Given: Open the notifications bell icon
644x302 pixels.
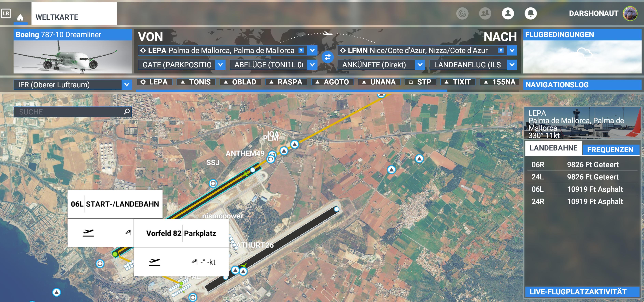Looking at the screenshot, I should tap(530, 13).
